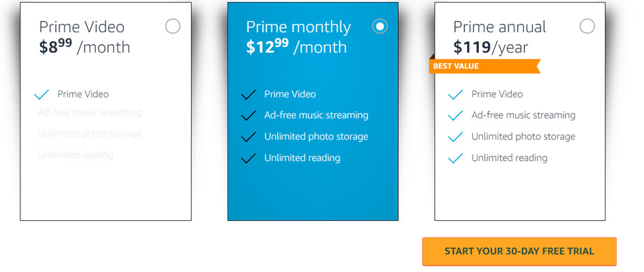Click checkmark next to Unlimited photo storage in blue card
Screen dimensions: 644x272
(x=248, y=137)
